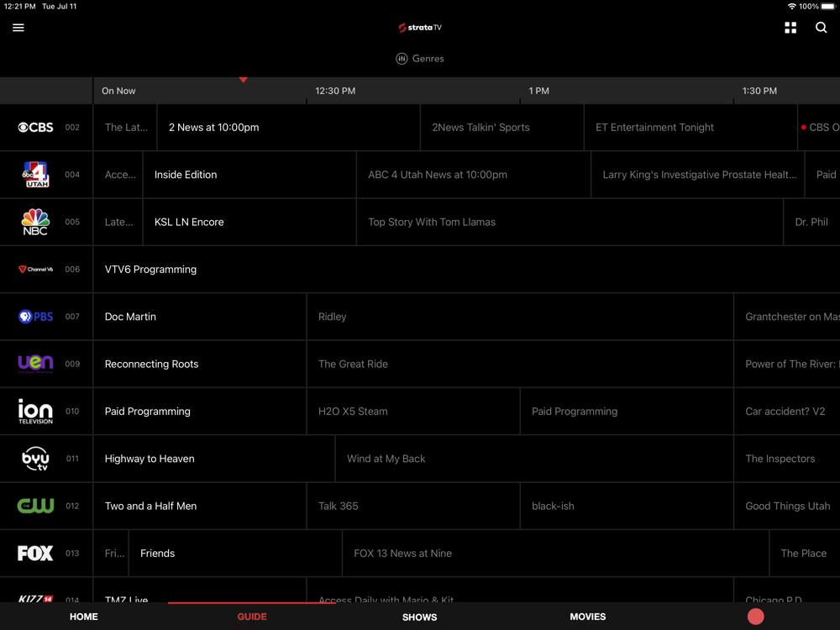Switch to the GUIDE tab

[252, 617]
